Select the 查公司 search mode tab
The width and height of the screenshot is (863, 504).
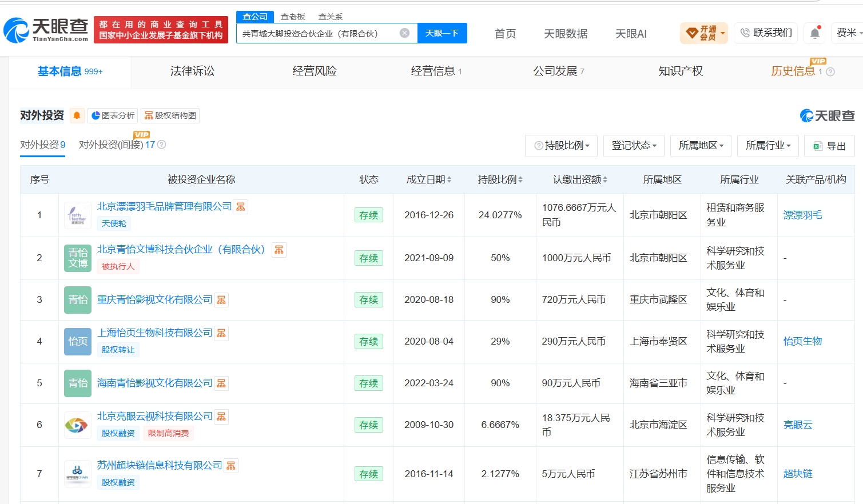[255, 17]
